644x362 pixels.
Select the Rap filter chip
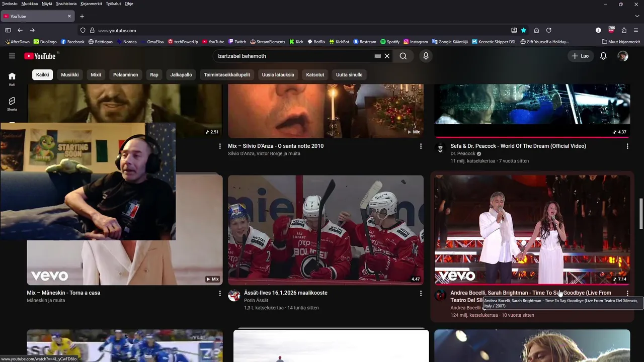(x=154, y=75)
